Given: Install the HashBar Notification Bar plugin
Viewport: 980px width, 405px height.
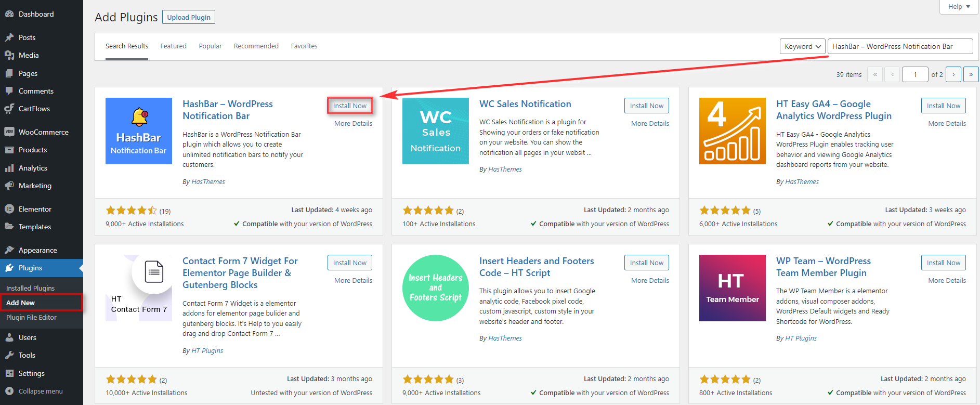Looking at the screenshot, I should [349, 106].
